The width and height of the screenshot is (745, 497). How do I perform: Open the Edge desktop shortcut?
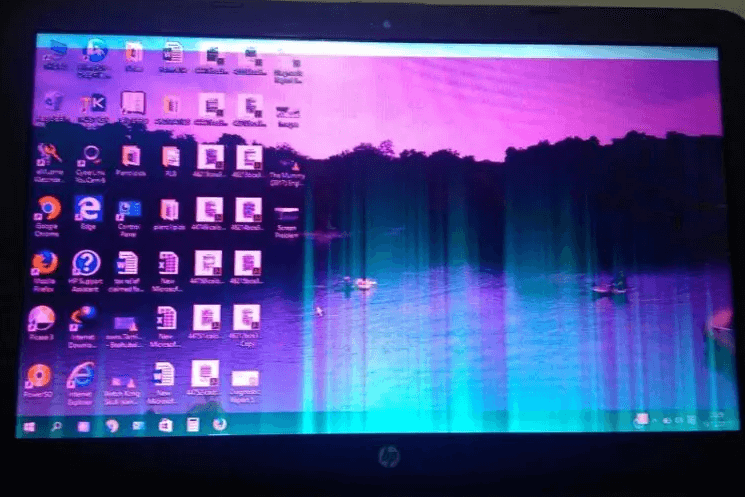point(88,209)
